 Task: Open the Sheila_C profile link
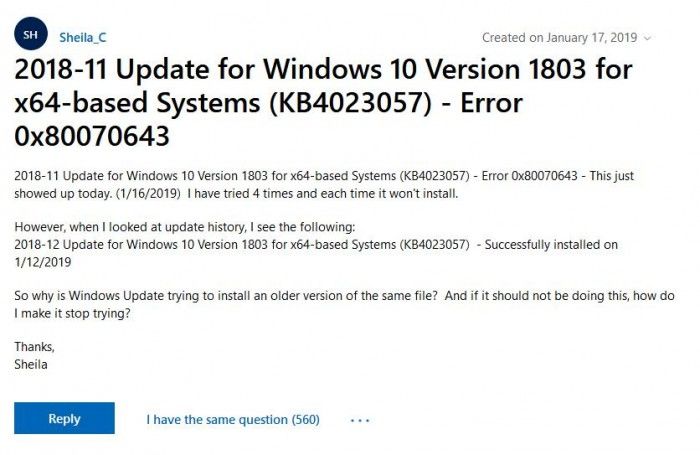click(83, 37)
